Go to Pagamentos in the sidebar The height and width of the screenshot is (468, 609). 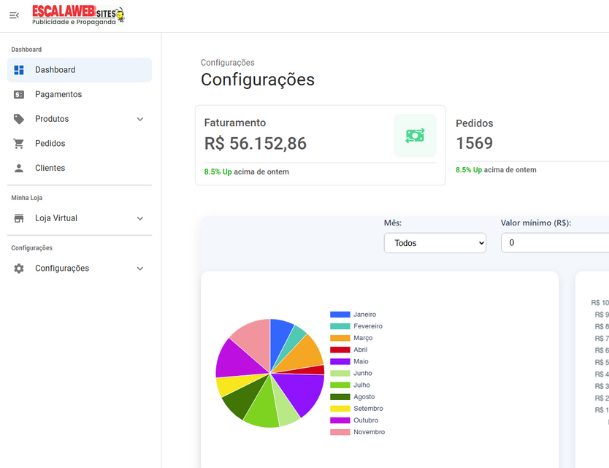click(x=79, y=94)
